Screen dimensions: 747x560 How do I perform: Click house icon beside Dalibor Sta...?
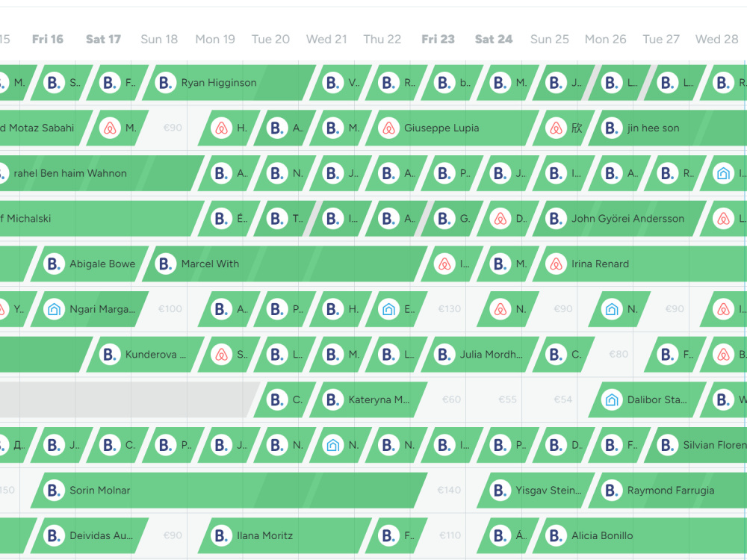point(611,399)
